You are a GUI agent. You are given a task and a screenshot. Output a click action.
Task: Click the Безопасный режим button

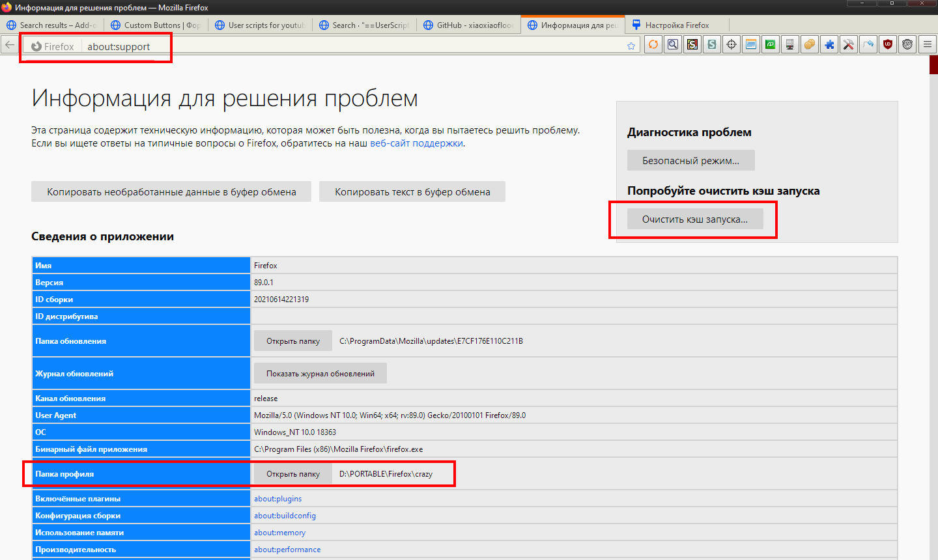tap(690, 160)
